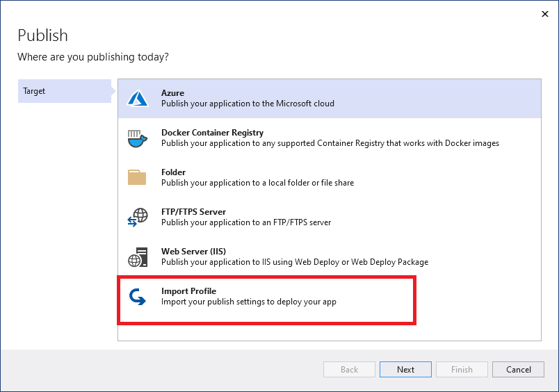Click the Back button
The height and width of the screenshot is (392, 559).
coord(349,370)
